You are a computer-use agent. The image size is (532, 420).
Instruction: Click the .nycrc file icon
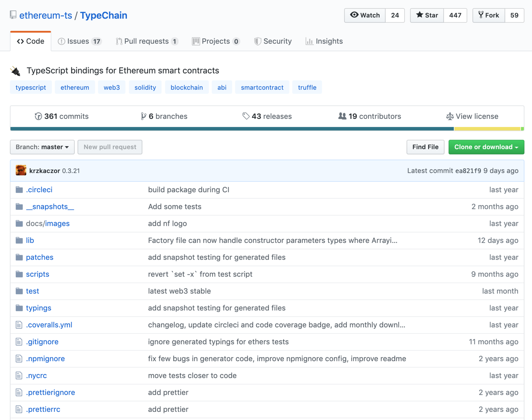tap(19, 376)
